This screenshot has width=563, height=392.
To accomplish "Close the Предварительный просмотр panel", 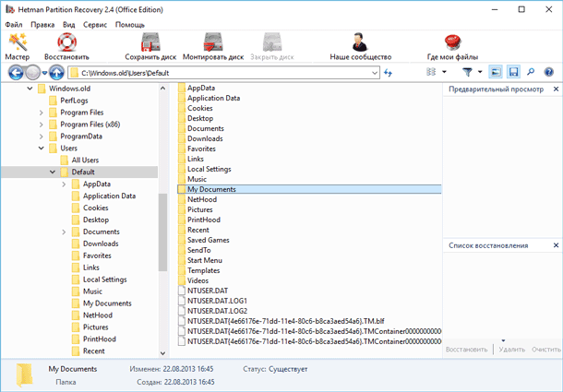I will point(556,89).
